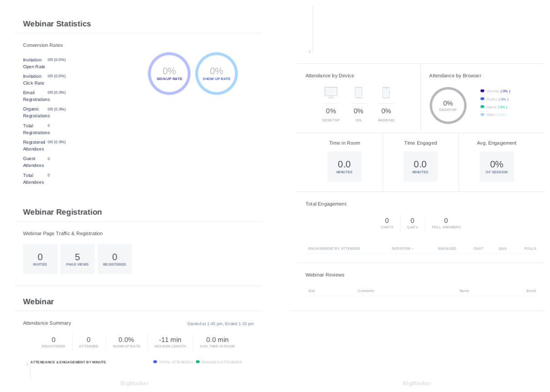Click the Sign Up Rate circle gauge
Screen dimensions: 550x392
[169, 73]
